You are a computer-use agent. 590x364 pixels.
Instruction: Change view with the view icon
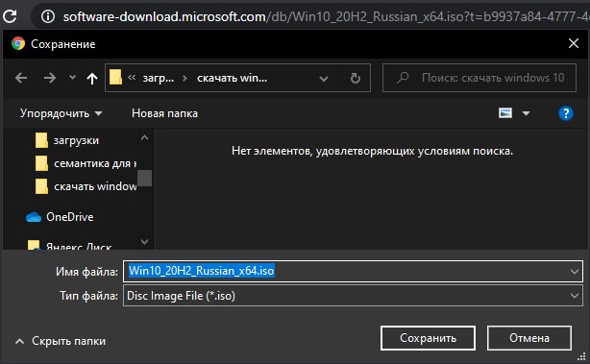point(505,112)
